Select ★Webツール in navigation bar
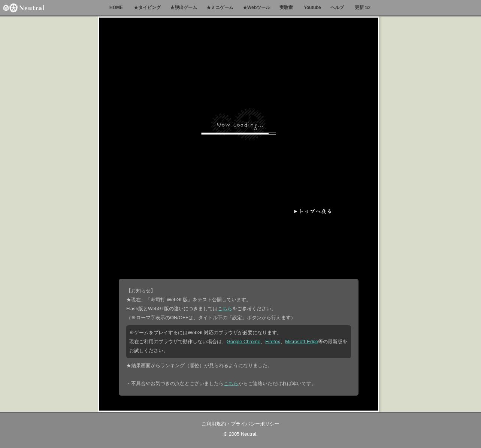Viewport: 481px width, 448px height. pos(256,7)
